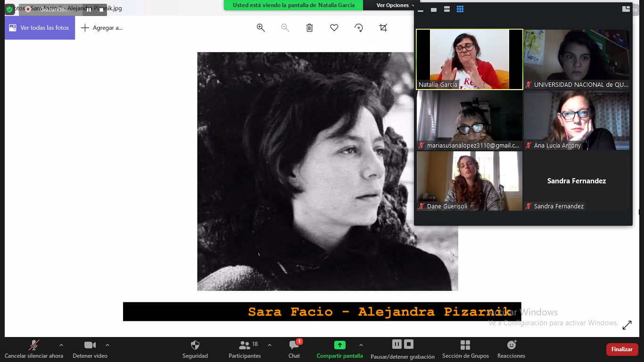644x362 pixels.
Task: Click the red Finalizar button
Action: (622, 349)
